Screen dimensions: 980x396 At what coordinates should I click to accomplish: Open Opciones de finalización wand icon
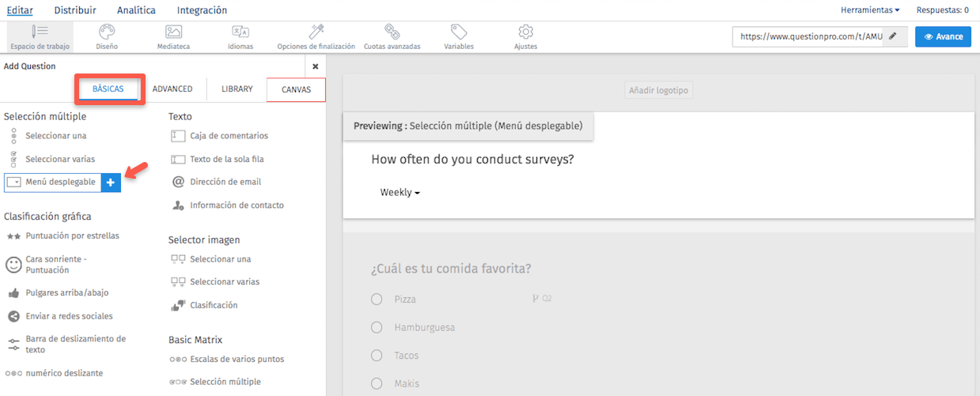[x=316, y=32]
